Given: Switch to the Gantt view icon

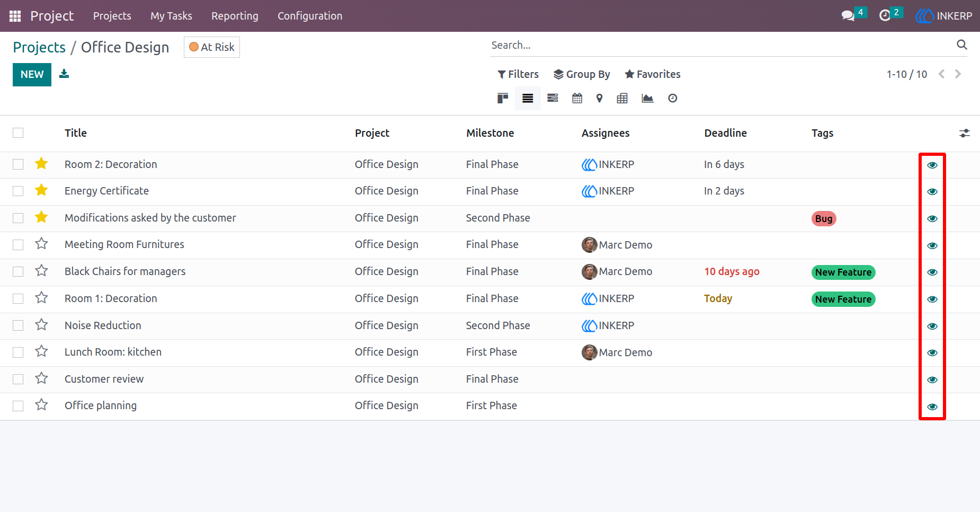Looking at the screenshot, I should pyautogui.click(x=553, y=98).
